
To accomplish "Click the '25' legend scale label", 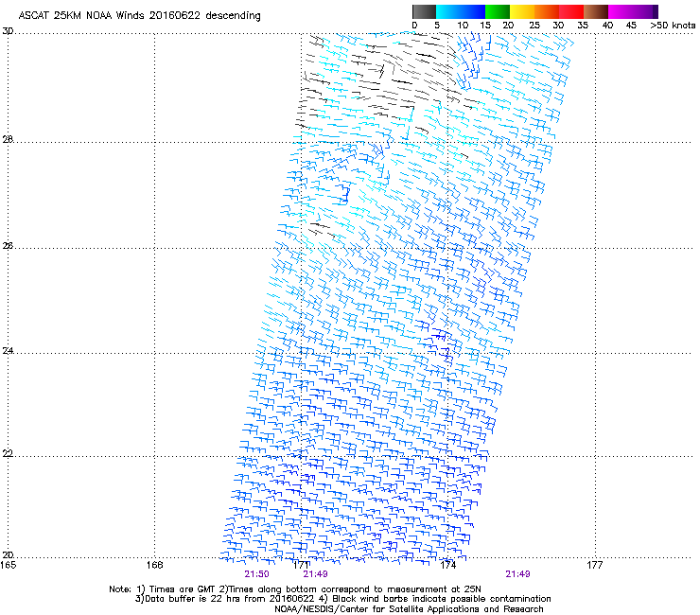I will point(534,26).
